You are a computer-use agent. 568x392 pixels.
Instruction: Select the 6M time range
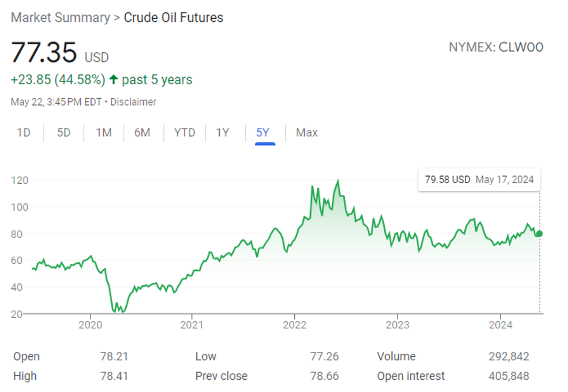click(x=142, y=132)
